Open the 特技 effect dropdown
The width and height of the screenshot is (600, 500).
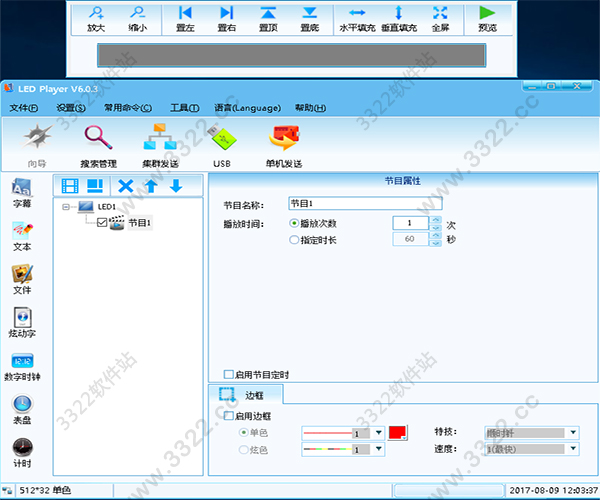tap(573, 433)
